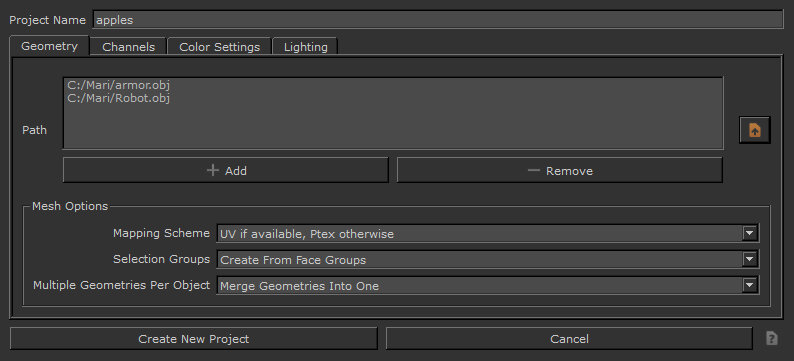Image resolution: width=794 pixels, height=361 pixels.
Task: Open Multiple Geometries Per Object dropdown arrow
Action: [x=749, y=286]
